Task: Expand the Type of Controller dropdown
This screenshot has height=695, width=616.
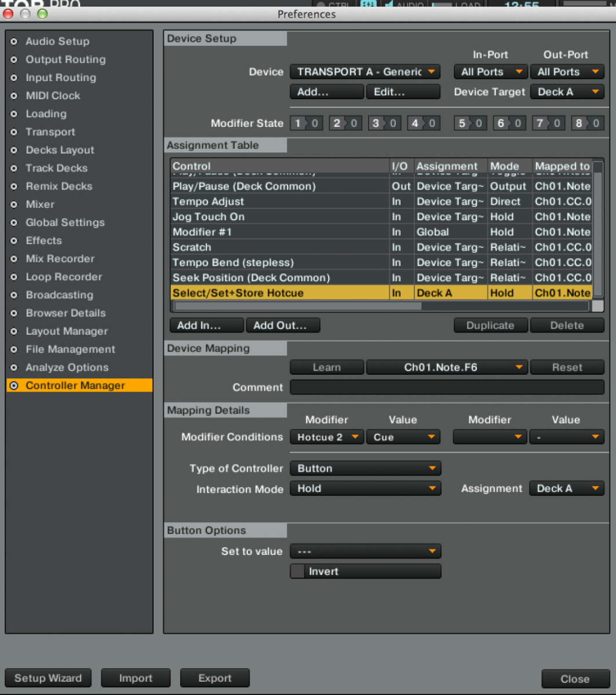Action: click(365, 469)
